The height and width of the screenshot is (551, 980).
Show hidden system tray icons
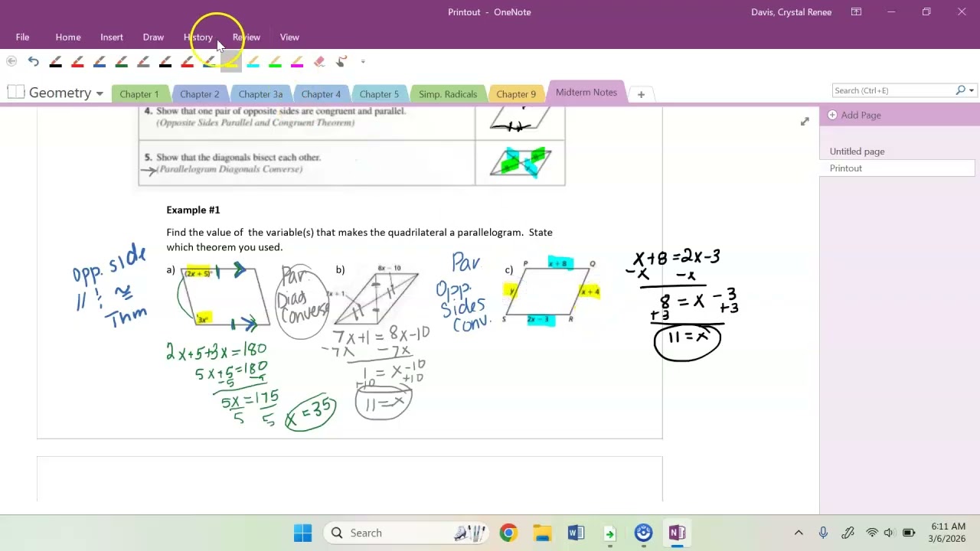coord(799,533)
